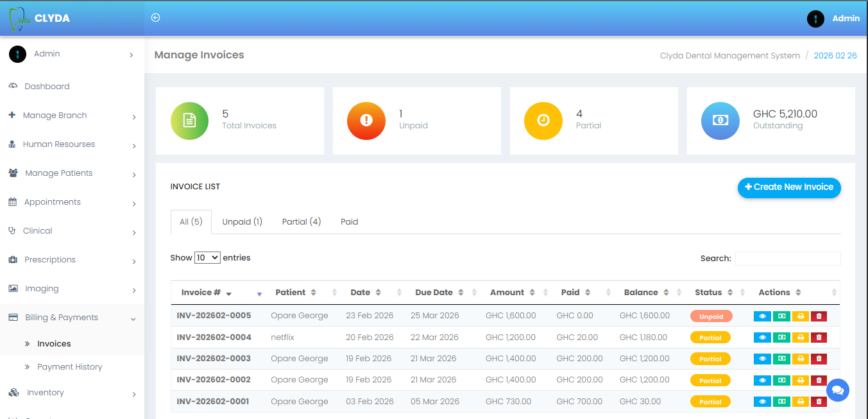
Task: Print invoice INV-202602-0003
Action: click(x=800, y=359)
